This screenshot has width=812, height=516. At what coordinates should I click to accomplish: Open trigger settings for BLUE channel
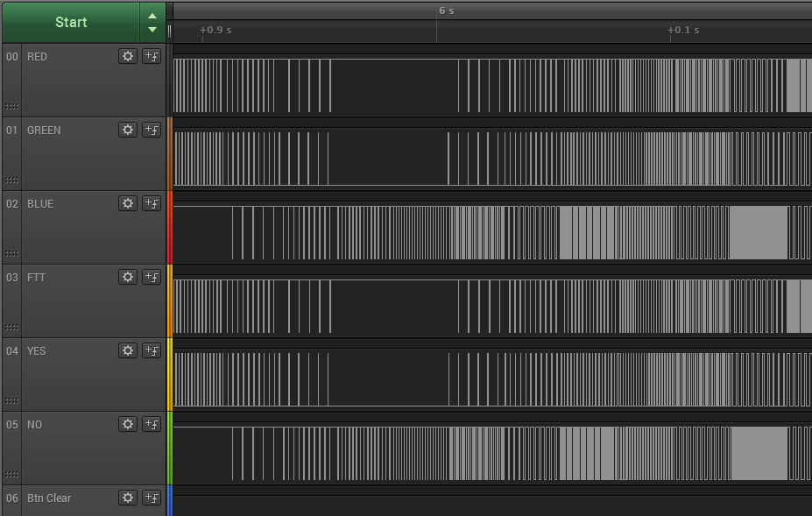152,203
